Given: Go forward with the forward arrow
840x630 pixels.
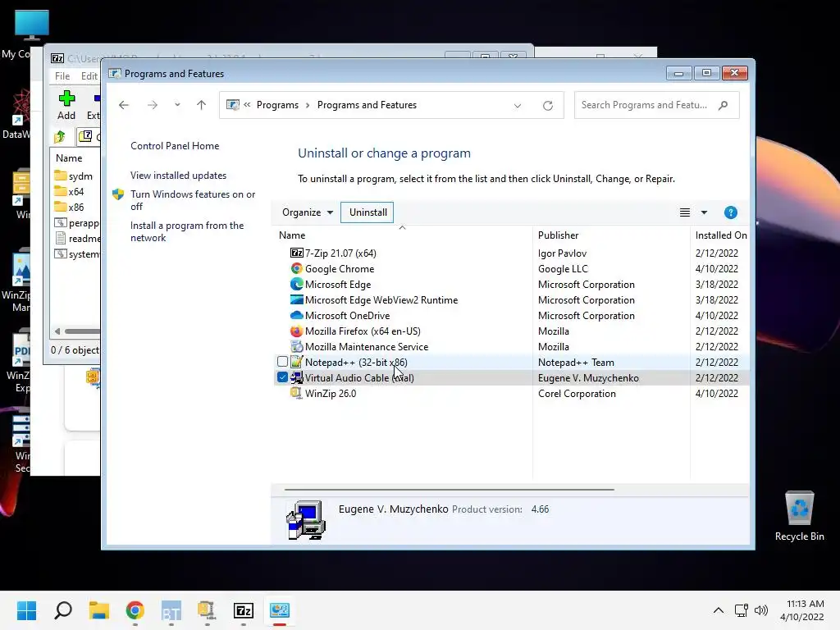Looking at the screenshot, I should (x=152, y=105).
